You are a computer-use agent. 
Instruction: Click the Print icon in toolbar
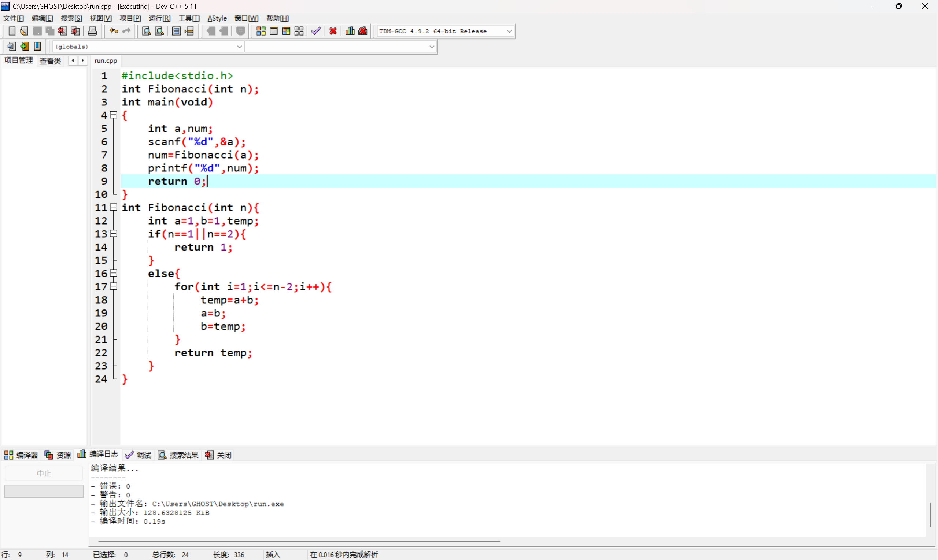92,31
